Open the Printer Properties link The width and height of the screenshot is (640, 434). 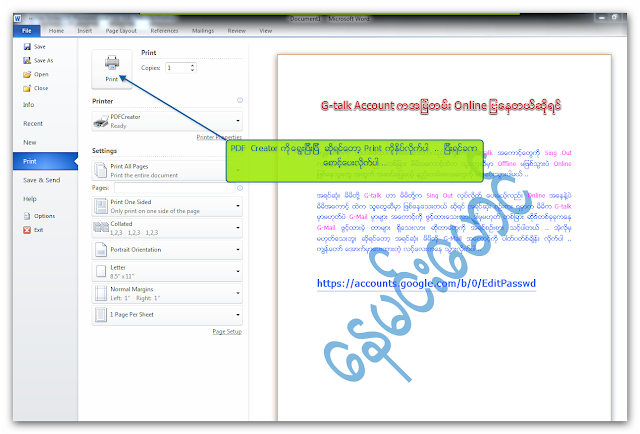pyautogui.click(x=219, y=137)
